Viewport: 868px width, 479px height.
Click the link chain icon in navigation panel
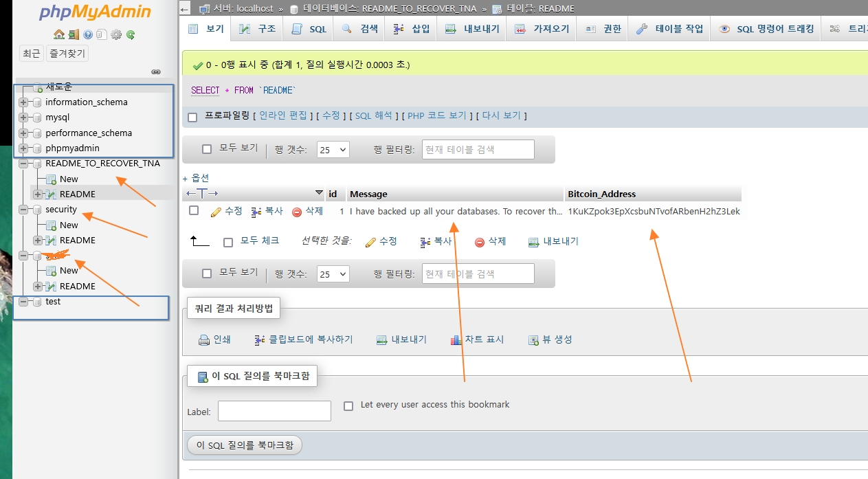(x=156, y=71)
